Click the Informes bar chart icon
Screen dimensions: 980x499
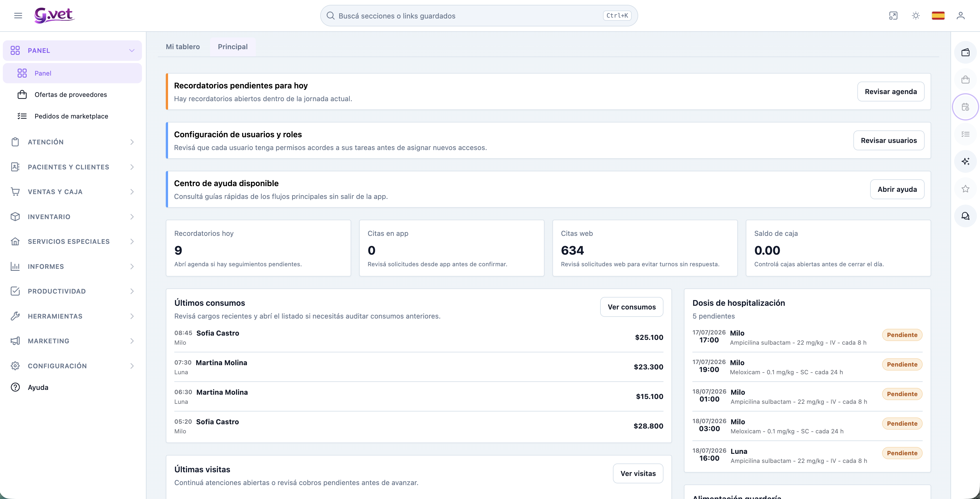tap(15, 266)
